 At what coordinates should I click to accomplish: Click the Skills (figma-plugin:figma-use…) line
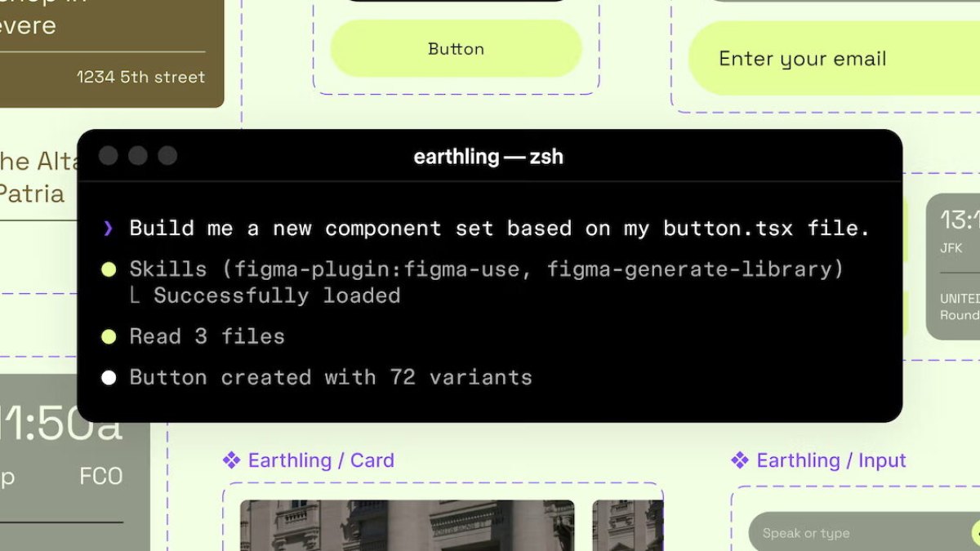[x=487, y=269]
